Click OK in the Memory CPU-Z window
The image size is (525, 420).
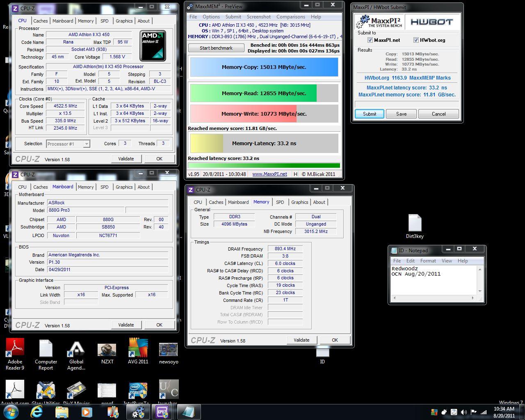[335, 340]
